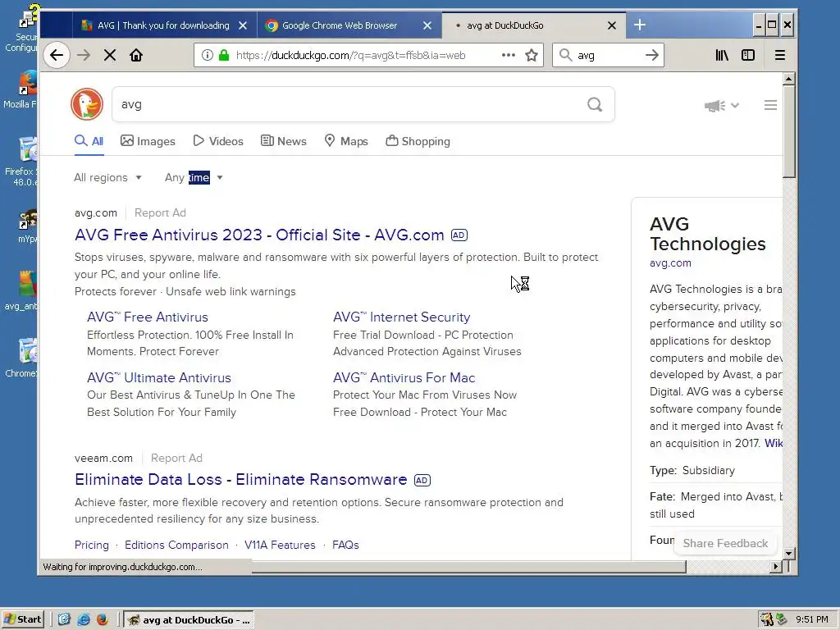This screenshot has width=840, height=630.
Task: Go back with the browser Back arrow
Action: (57, 55)
